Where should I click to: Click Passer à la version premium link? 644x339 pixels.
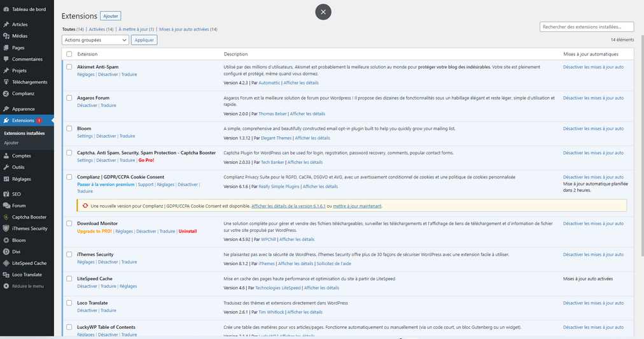(x=106, y=185)
